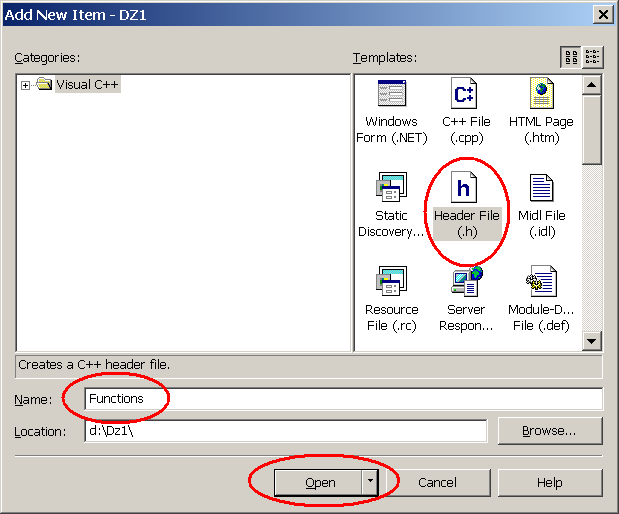This screenshot has height=514, width=619.
Task: Click the Cancel button
Action: [x=437, y=482]
